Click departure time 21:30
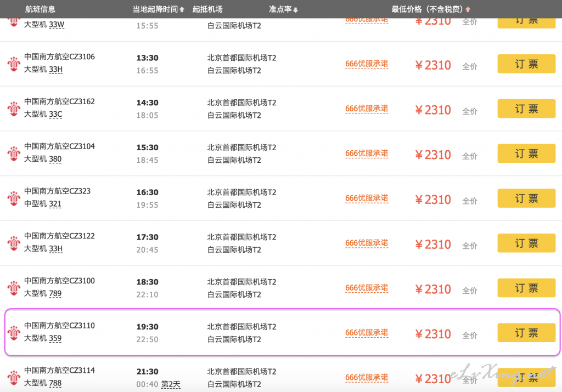 tap(147, 371)
